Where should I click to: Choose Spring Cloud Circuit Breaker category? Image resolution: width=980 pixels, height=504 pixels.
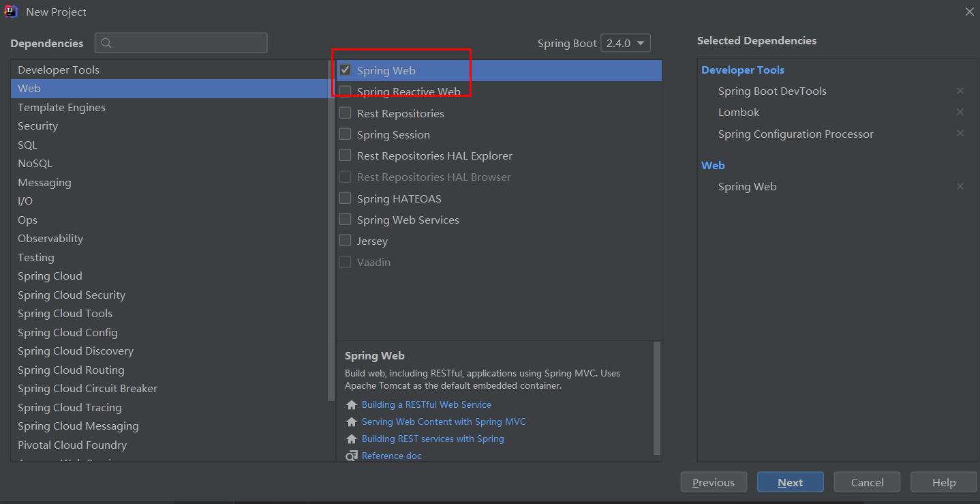(169, 389)
